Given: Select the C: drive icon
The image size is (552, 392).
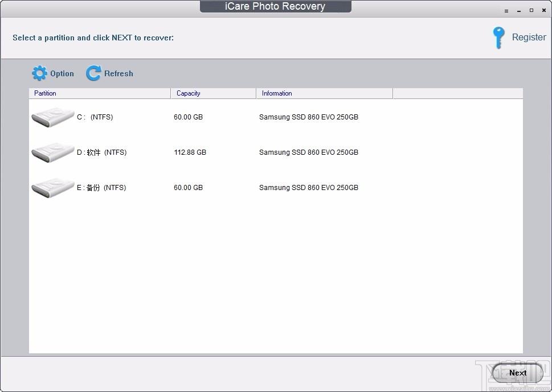Looking at the screenshot, I should pos(53,117).
